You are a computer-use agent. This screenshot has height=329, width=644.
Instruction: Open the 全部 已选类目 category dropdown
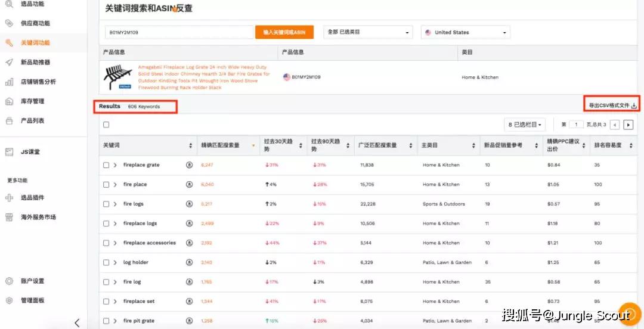tap(368, 32)
